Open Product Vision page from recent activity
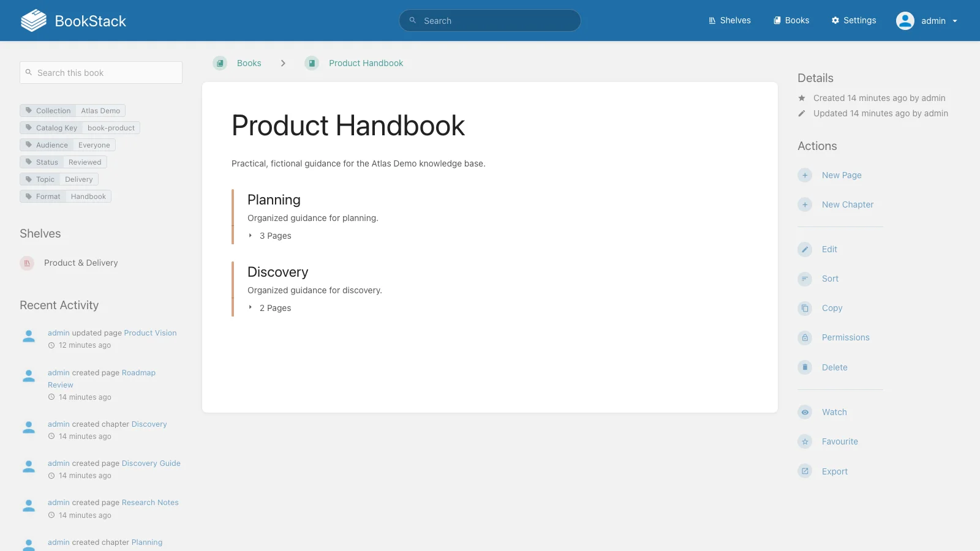The width and height of the screenshot is (980, 551). 150,333
